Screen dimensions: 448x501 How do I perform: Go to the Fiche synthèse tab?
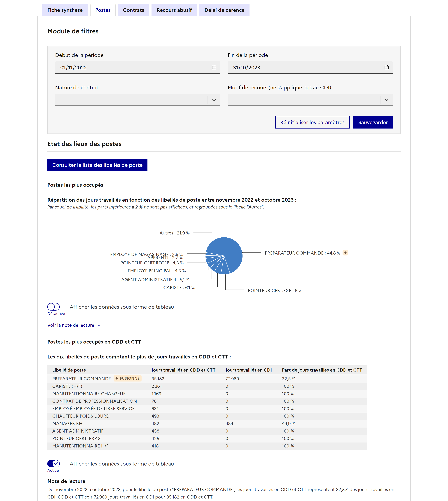pos(65,10)
